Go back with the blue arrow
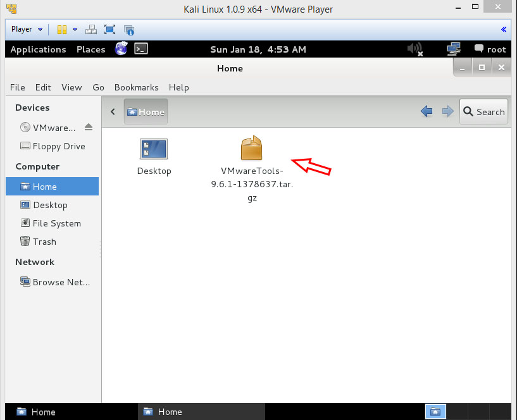This screenshot has width=517, height=420. pos(427,111)
